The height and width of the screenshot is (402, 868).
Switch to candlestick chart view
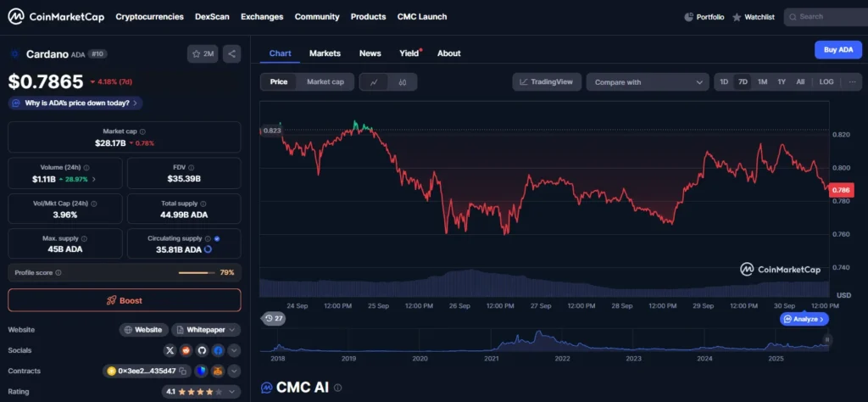pos(403,82)
